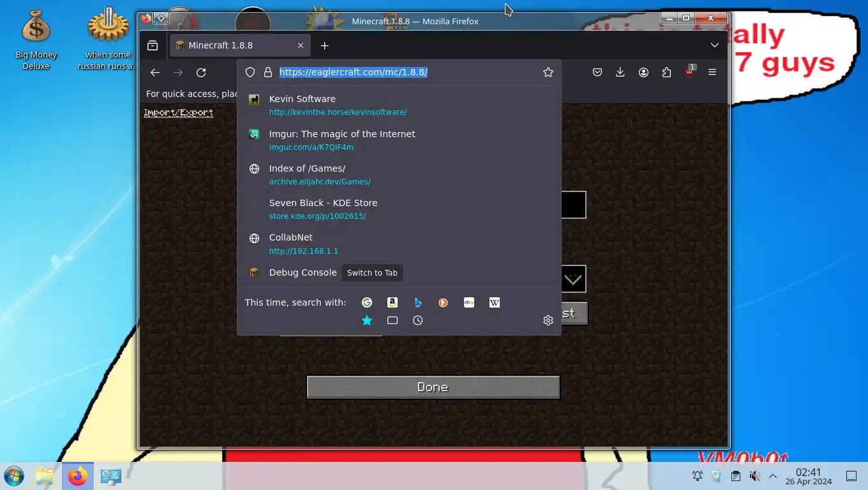Search in open Tabs shortcut
868x490 pixels.
click(x=393, y=320)
